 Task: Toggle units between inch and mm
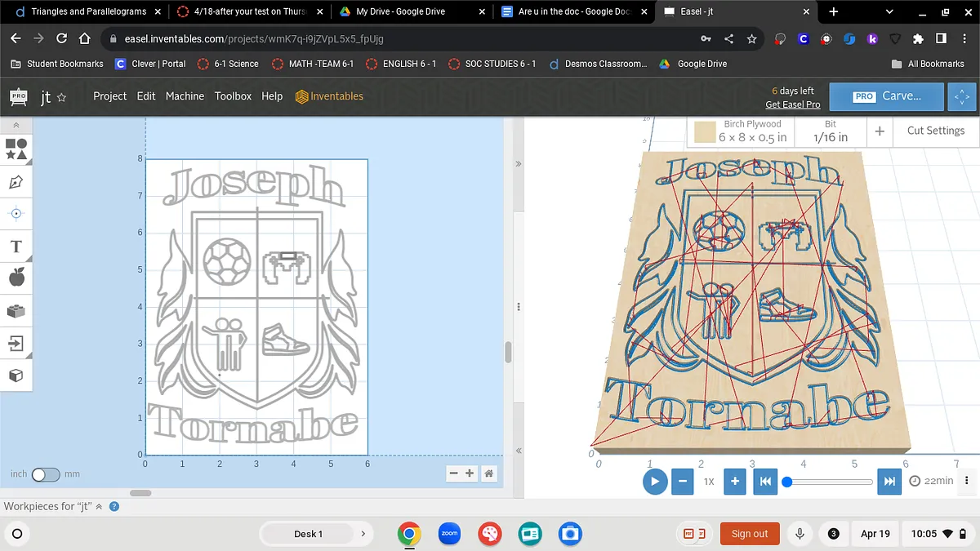[x=45, y=474]
